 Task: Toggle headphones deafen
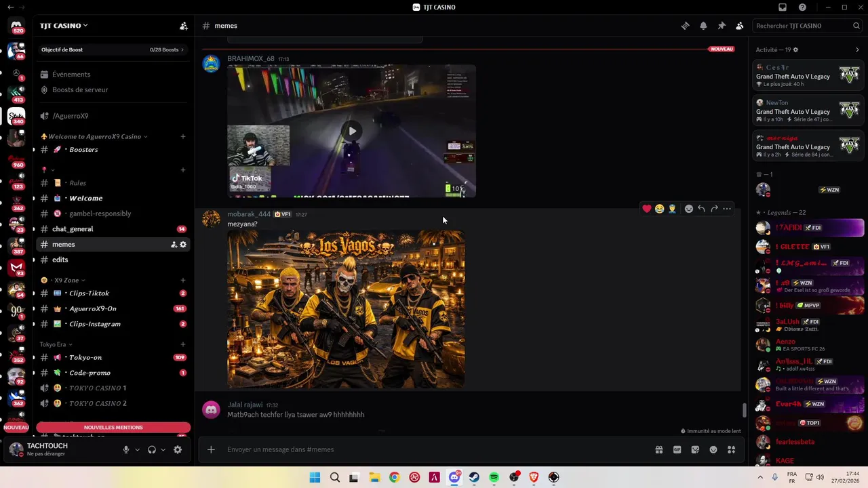152,449
